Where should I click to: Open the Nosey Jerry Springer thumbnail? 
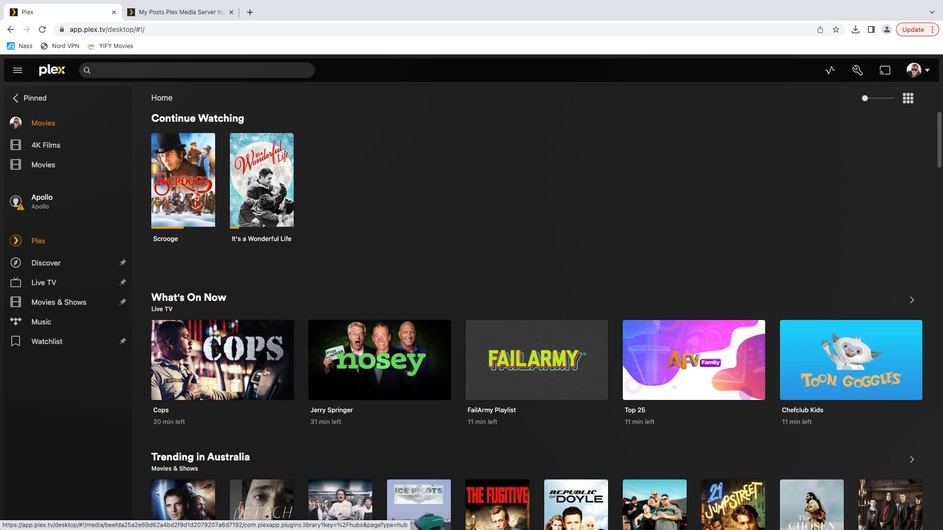coord(379,360)
